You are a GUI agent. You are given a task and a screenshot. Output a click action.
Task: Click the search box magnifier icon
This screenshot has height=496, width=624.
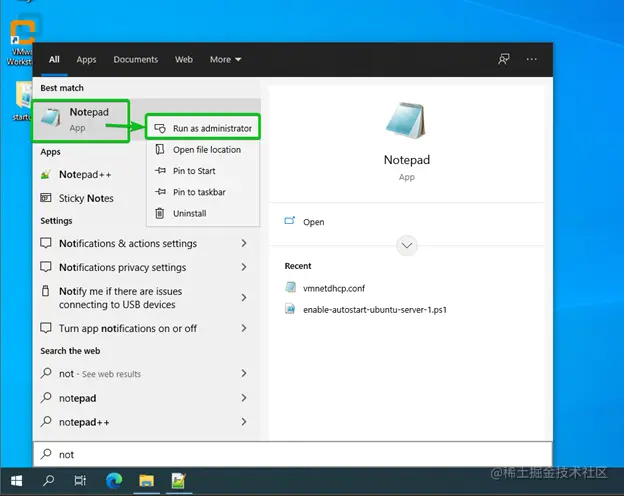click(46, 454)
